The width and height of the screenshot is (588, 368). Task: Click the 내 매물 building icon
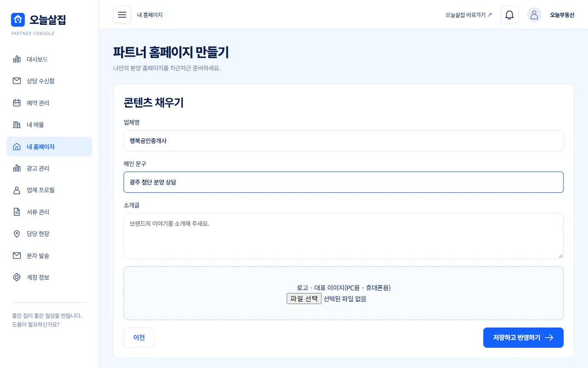point(17,125)
